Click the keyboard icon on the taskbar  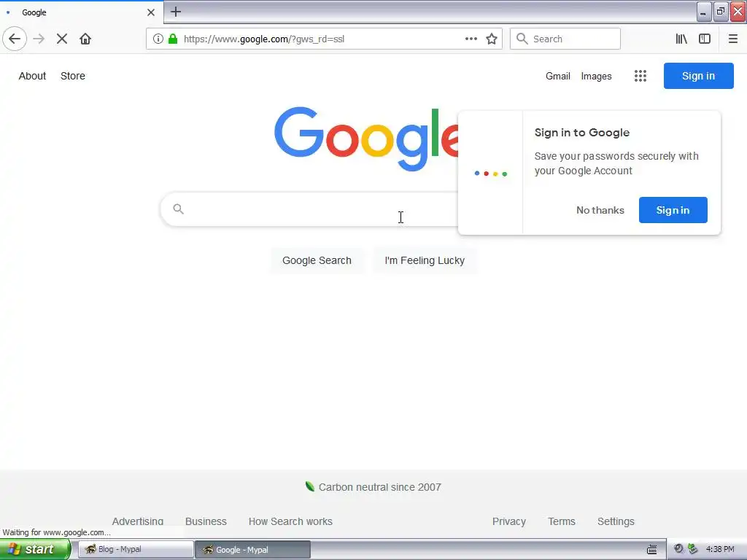pyautogui.click(x=651, y=550)
